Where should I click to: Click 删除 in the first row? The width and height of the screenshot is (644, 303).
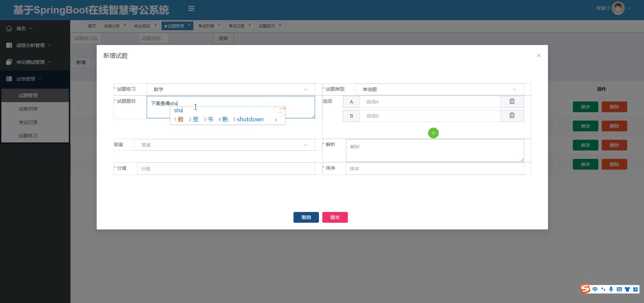pos(614,107)
